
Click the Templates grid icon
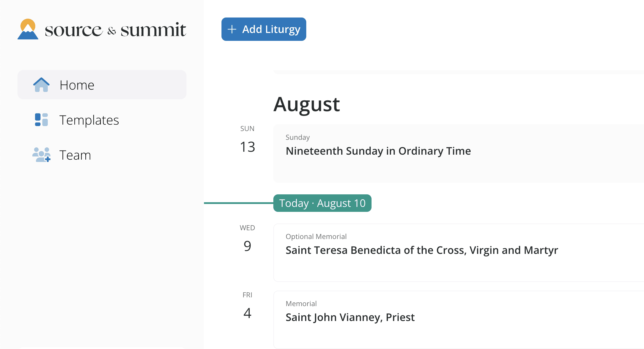pos(41,120)
